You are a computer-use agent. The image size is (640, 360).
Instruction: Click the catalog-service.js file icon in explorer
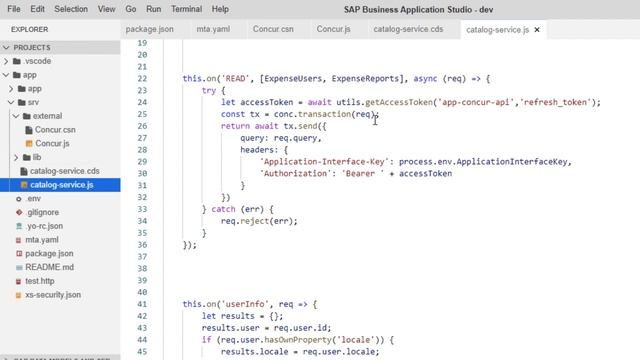point(24,185)
